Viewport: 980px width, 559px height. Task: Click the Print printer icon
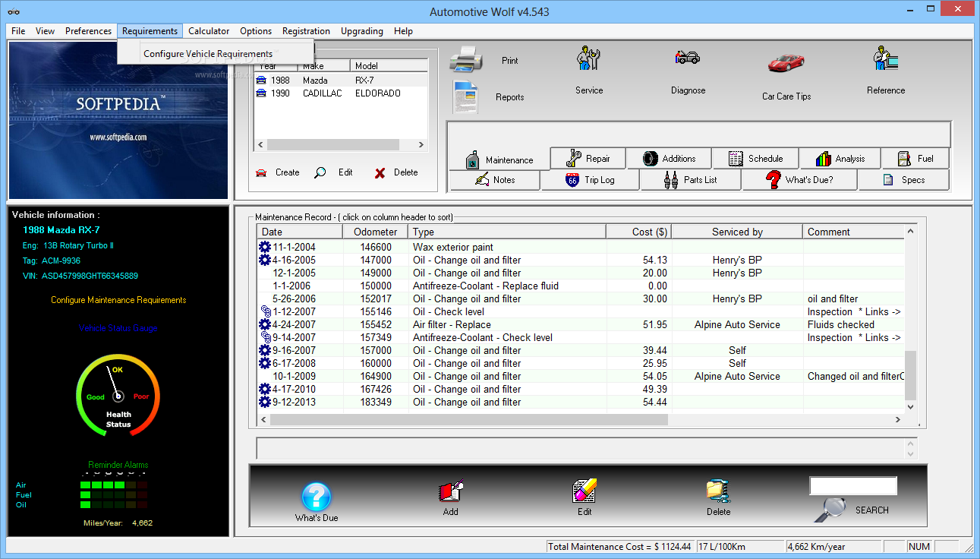(466, 59)
